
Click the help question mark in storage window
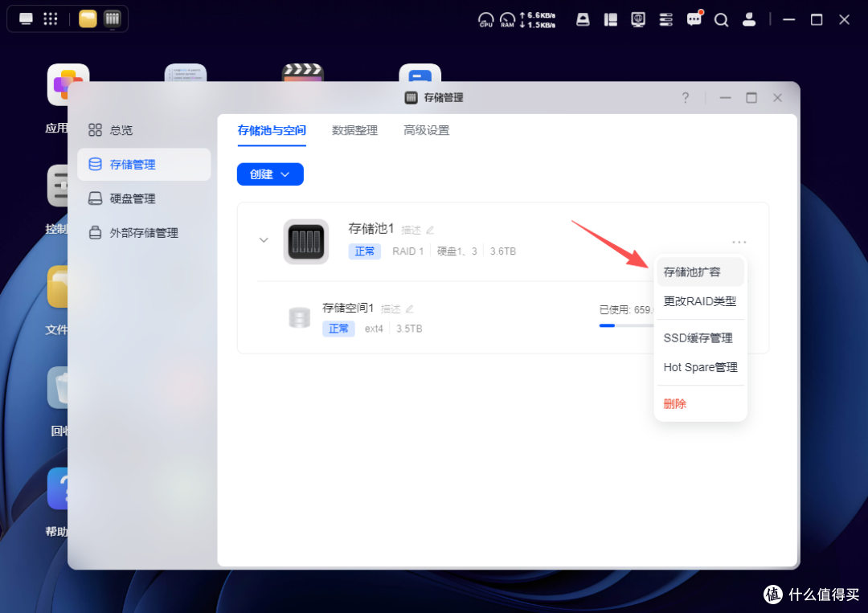pyautogui.click(x=686, y=98)
